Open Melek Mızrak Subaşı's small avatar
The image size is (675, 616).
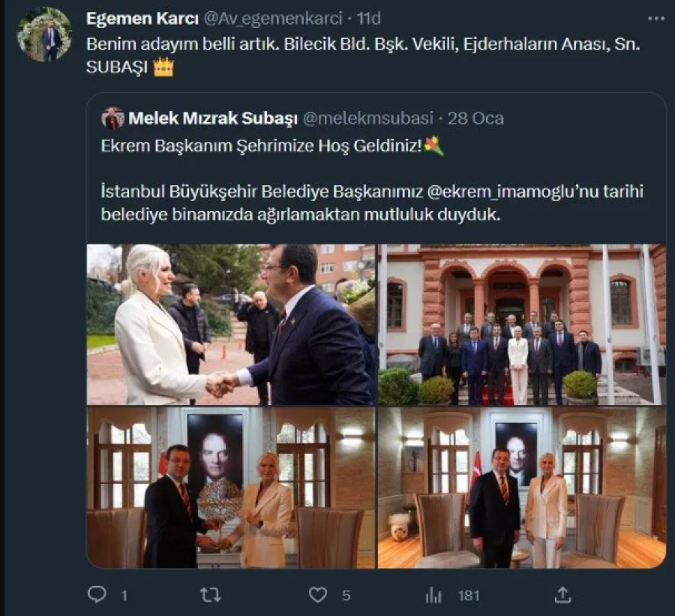(112, 118)
